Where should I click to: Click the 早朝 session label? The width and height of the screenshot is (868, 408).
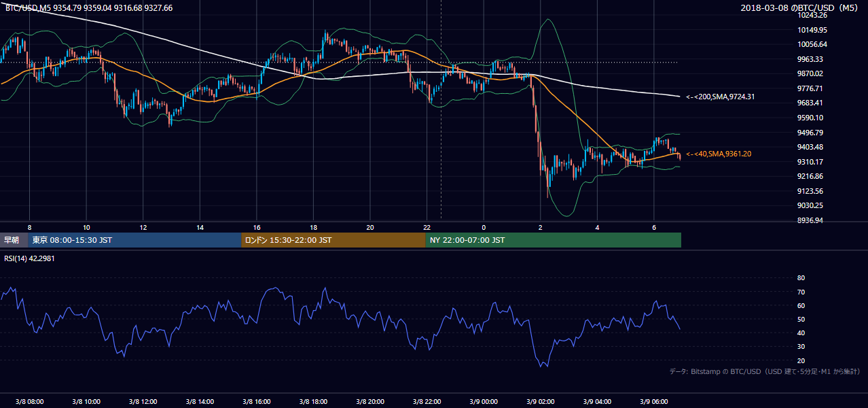pos(14,240)
